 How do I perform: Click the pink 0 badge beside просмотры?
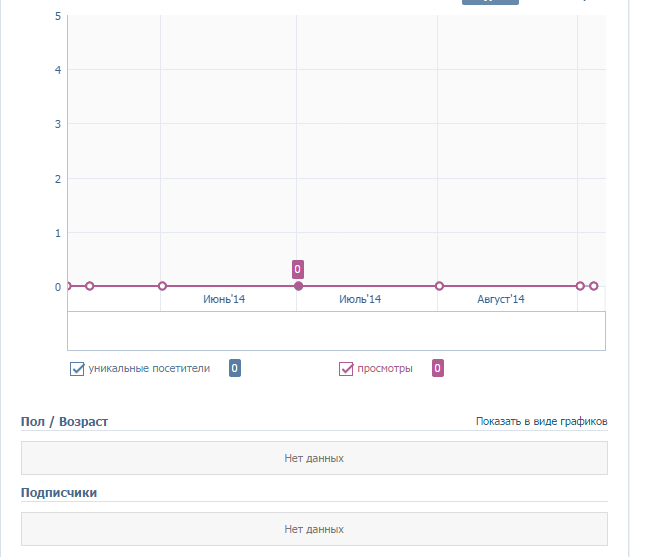point(438,368)
